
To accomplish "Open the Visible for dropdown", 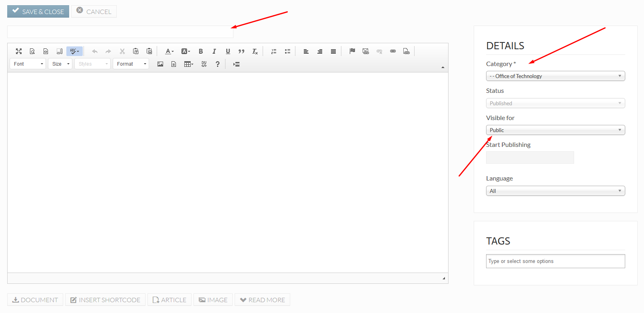I will pyautogui.click(x=555, y=130).
